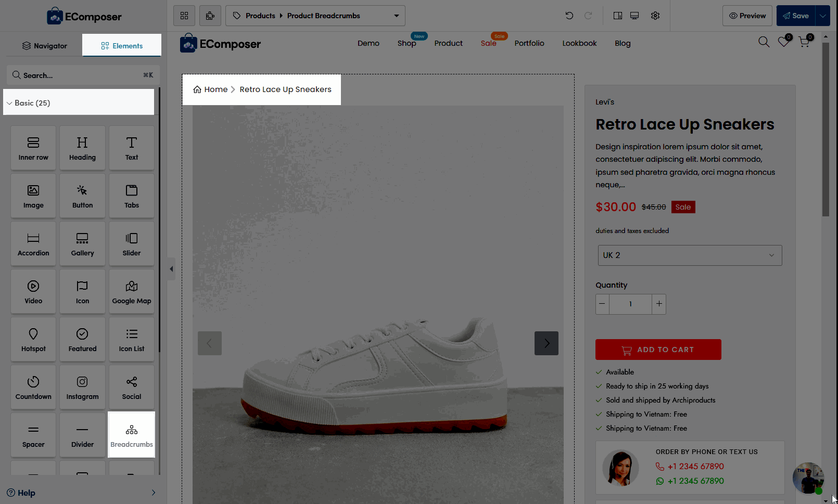The width and height of the screenshot is (838, 504).
Task: Click ADD TO CART button
Action: [x=658, y=350]
